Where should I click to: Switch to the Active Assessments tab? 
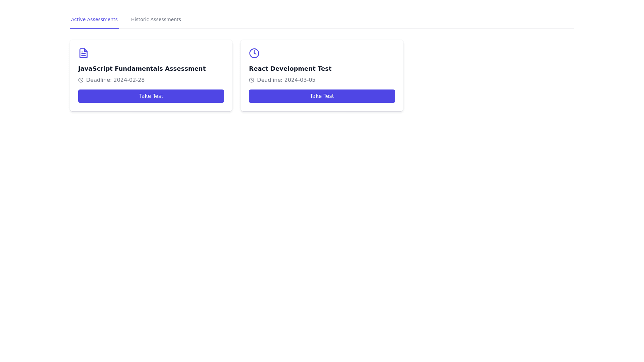click(x=94, y=19)
